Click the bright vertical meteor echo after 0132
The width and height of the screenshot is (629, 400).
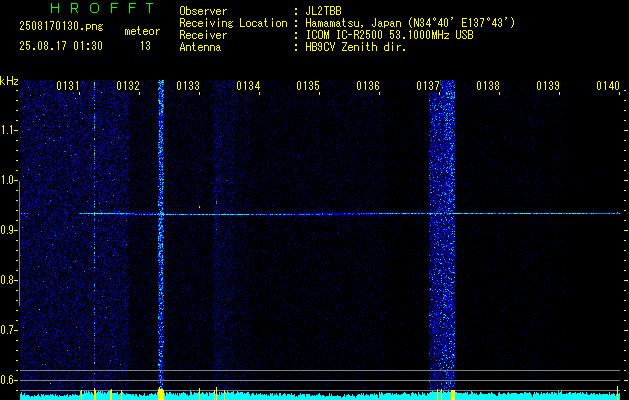click(161, 235)
